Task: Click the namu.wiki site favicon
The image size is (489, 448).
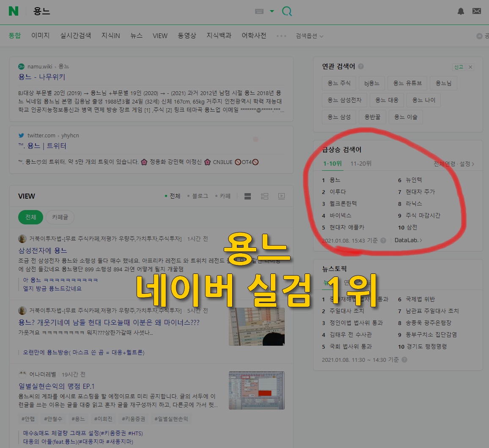Action: pos(21,66)
